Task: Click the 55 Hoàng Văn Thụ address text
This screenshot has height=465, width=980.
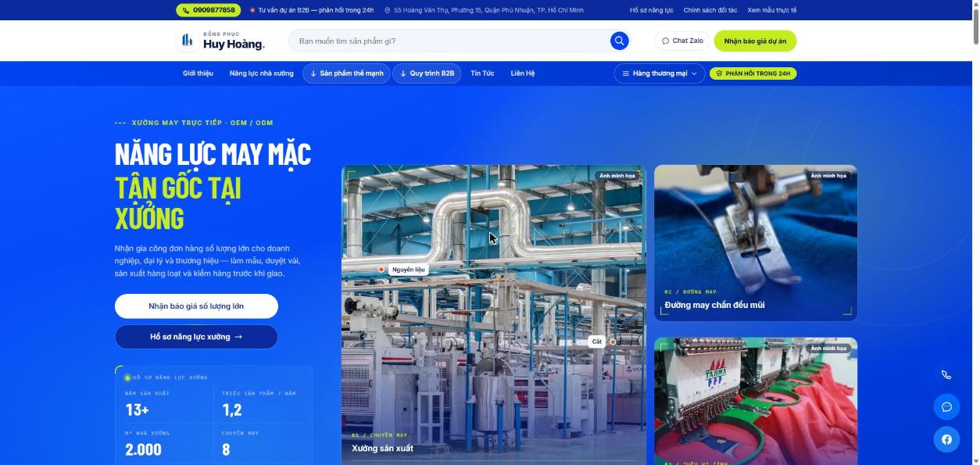Action: point(488,10)
